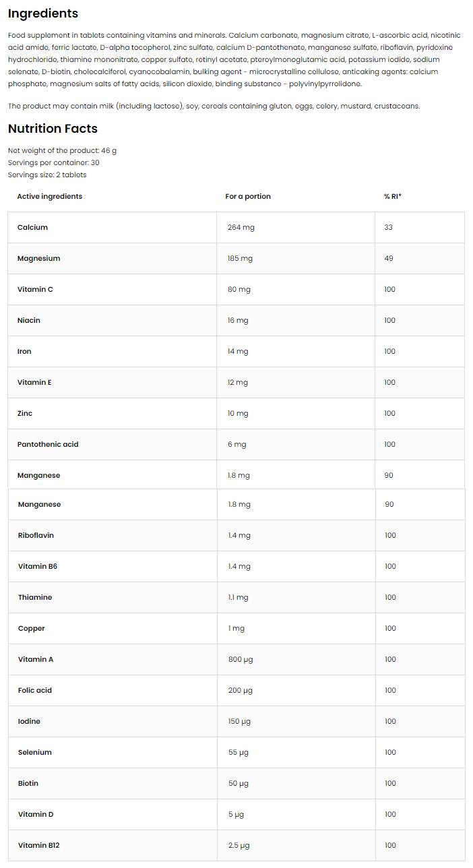
Task: Click the Folic acid row label
Action: 35,691
